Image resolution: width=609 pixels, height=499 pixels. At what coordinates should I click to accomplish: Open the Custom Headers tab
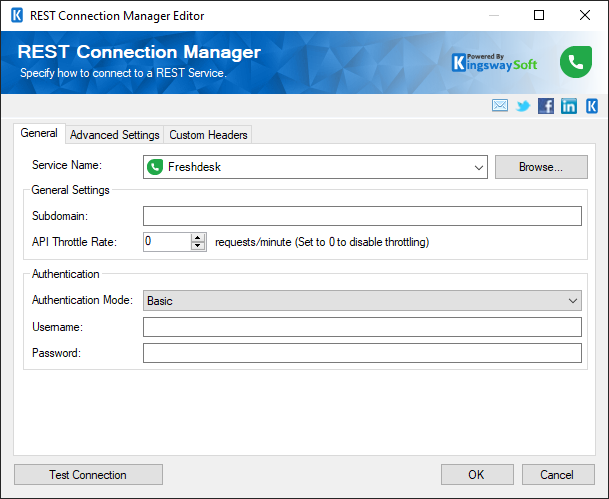(208, 135)
